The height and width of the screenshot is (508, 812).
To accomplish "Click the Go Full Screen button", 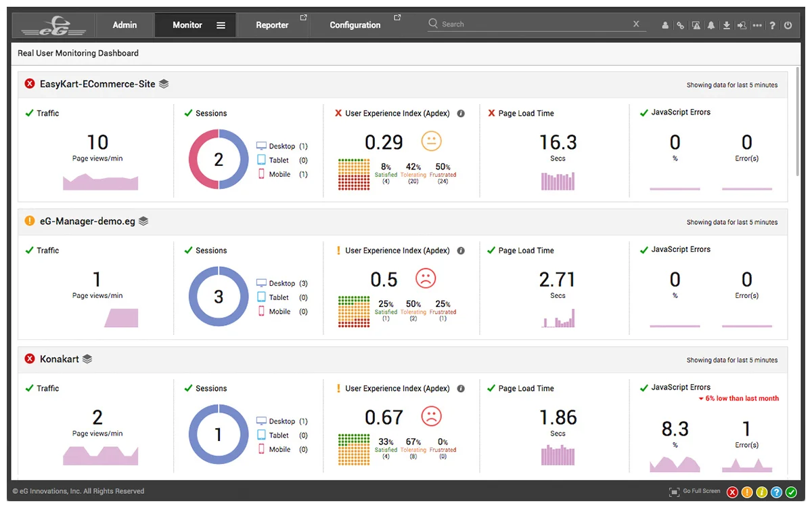I will [x=694, y=491].
